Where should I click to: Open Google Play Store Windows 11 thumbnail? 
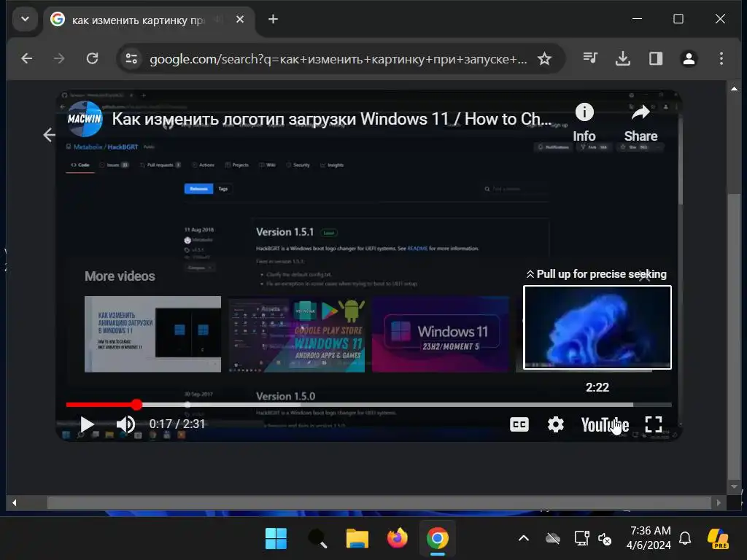297,334
